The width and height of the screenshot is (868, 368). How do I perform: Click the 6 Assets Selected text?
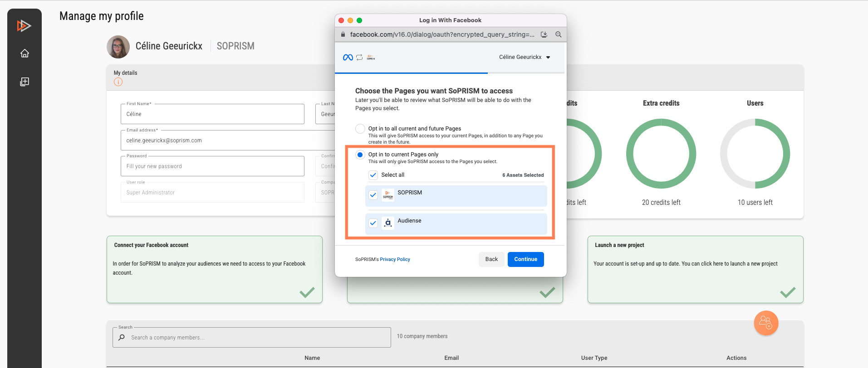pos(523,175)
